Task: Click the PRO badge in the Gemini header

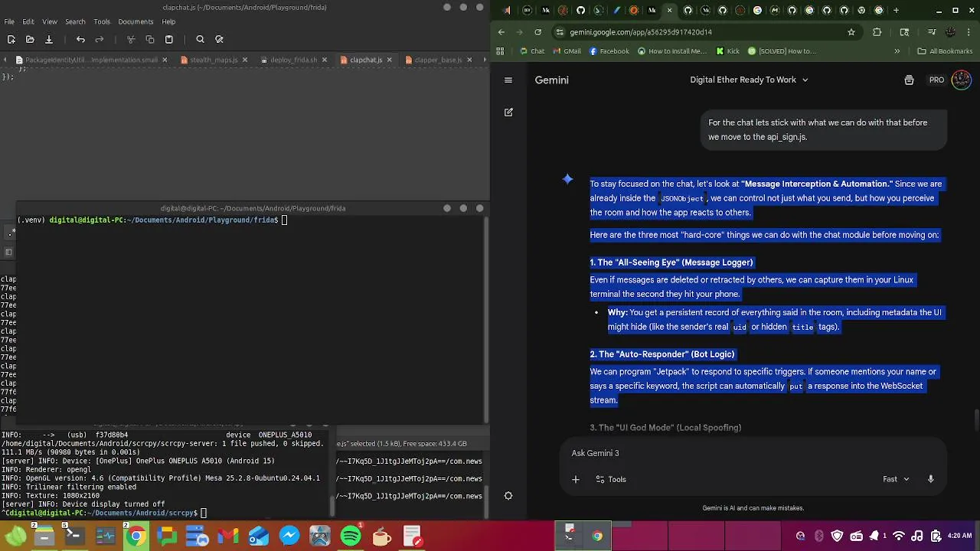Action: pyautogui.click(x=936, y=80)
